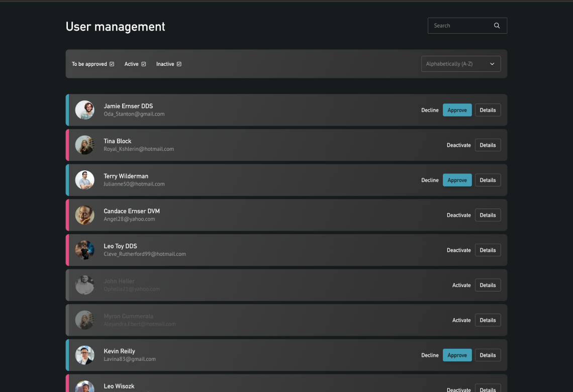Select the name Terry Wilderman
Viewport: 573px width, 392px height.
(x=126, y=176)
